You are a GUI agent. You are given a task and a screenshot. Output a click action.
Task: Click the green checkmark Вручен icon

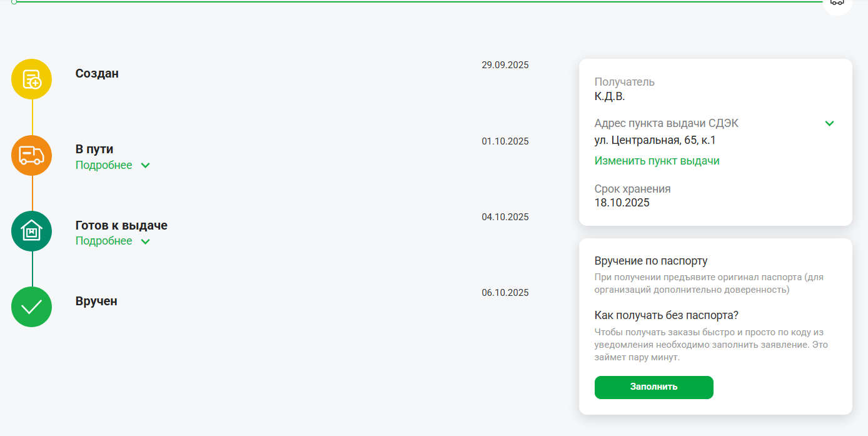click(31, 307)
